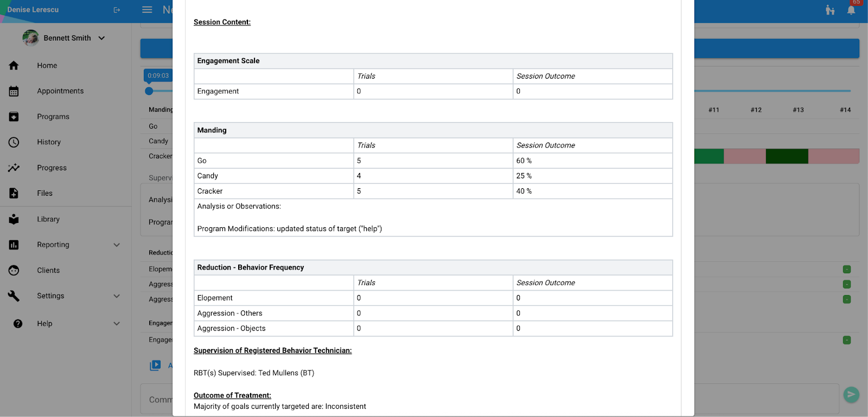Open the Appointments calendar icon

pyautogui.click(x=14, y=91)
